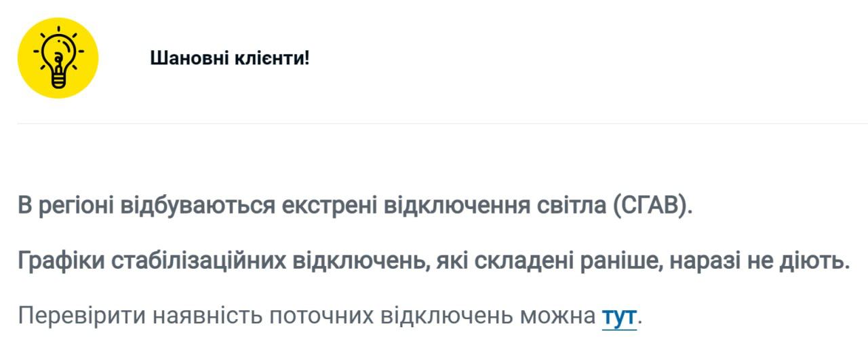This screenshot has height=353, width=868.
Task: Click the "Шановні клієнти!" heading
Action: (x=229, y=58)
